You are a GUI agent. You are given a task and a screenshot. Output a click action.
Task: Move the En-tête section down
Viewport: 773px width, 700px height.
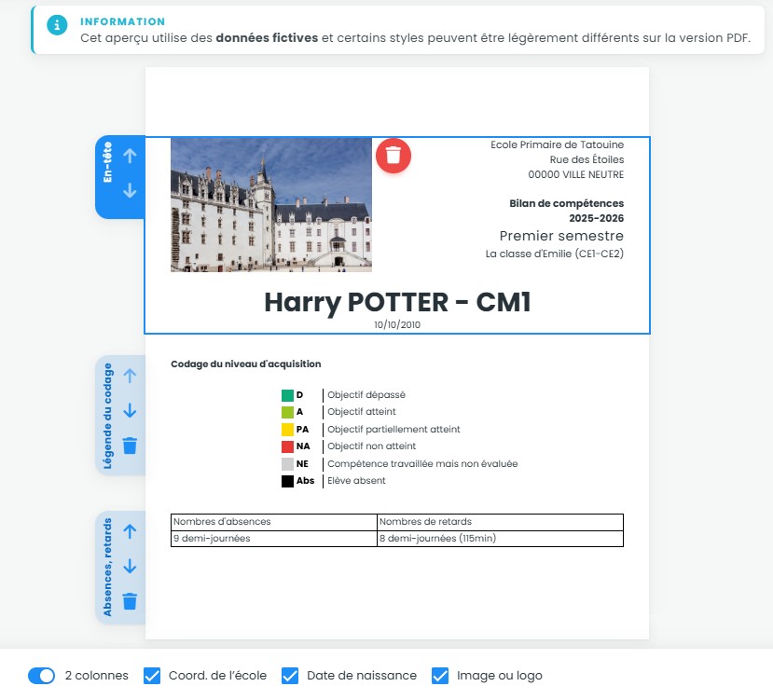point(130,190)
